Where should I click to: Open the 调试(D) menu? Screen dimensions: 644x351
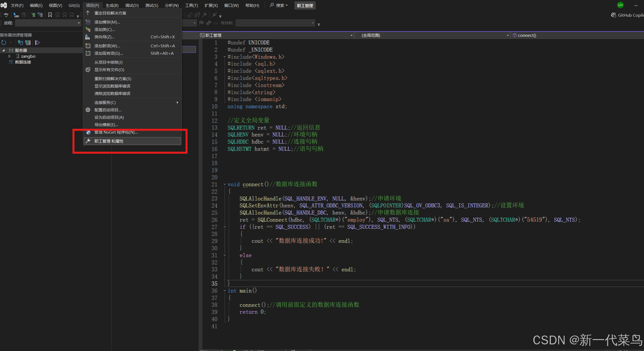pyautogui.click(x=132, y=5)
